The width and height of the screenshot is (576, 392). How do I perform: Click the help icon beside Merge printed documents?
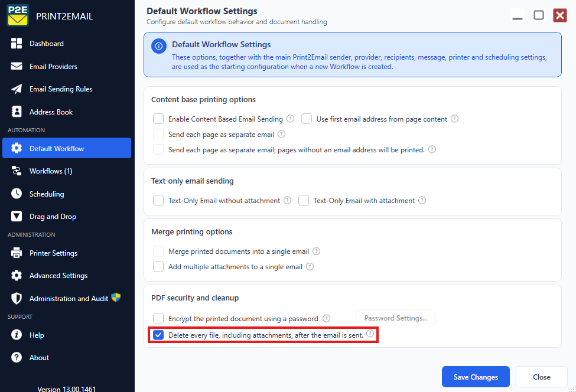click(316, 251)
